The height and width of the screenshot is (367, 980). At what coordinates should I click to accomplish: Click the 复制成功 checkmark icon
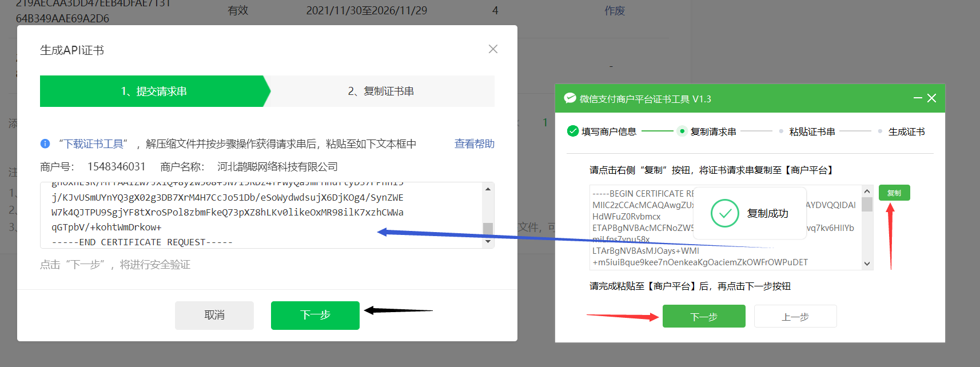point(725,213)
